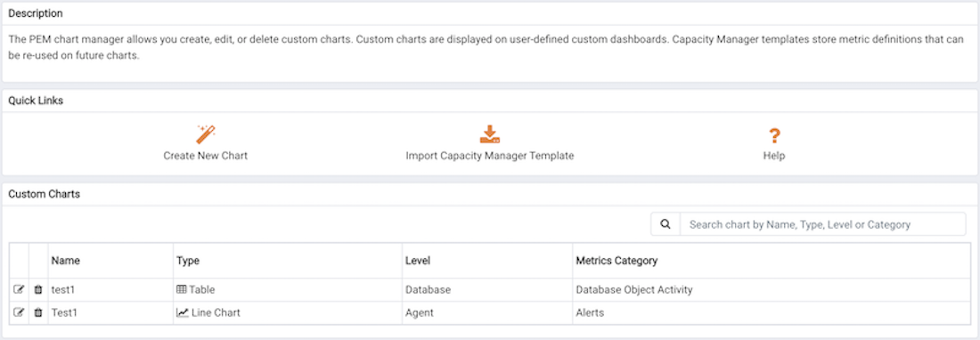This screenshot has height=340, width=980.
Task: Click the Type column header
Action: click(x=288, y=260)
